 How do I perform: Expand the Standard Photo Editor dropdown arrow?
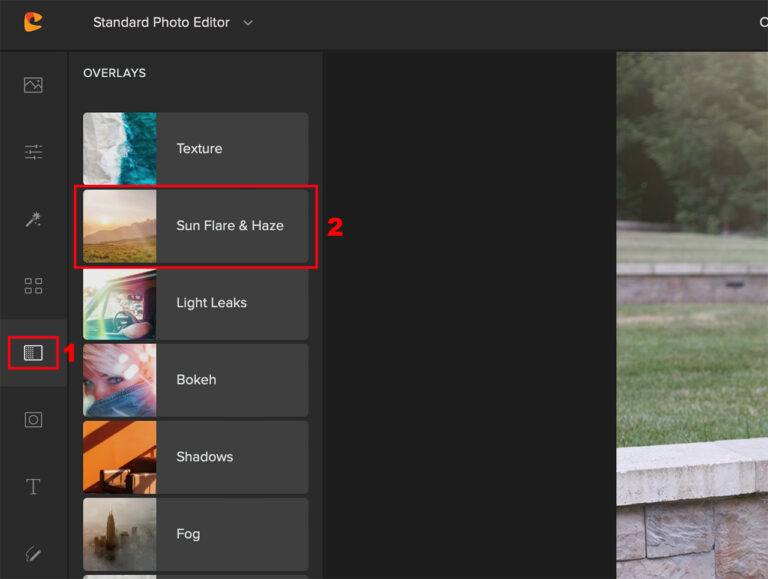248,23
